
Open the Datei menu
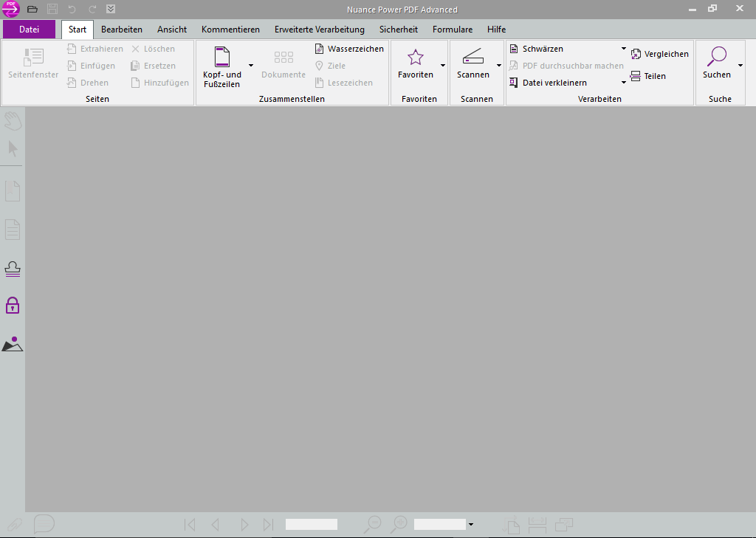(x=29, y=30)
